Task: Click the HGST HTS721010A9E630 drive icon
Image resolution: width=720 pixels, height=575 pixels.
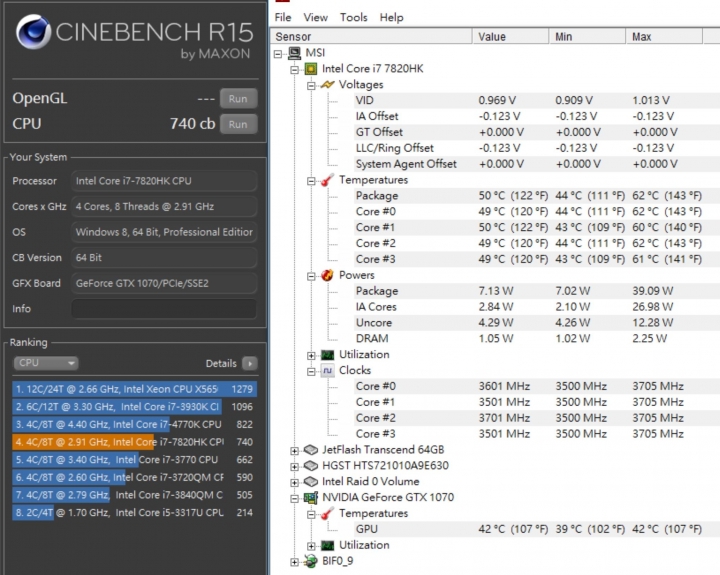Action: coord(311,466)
